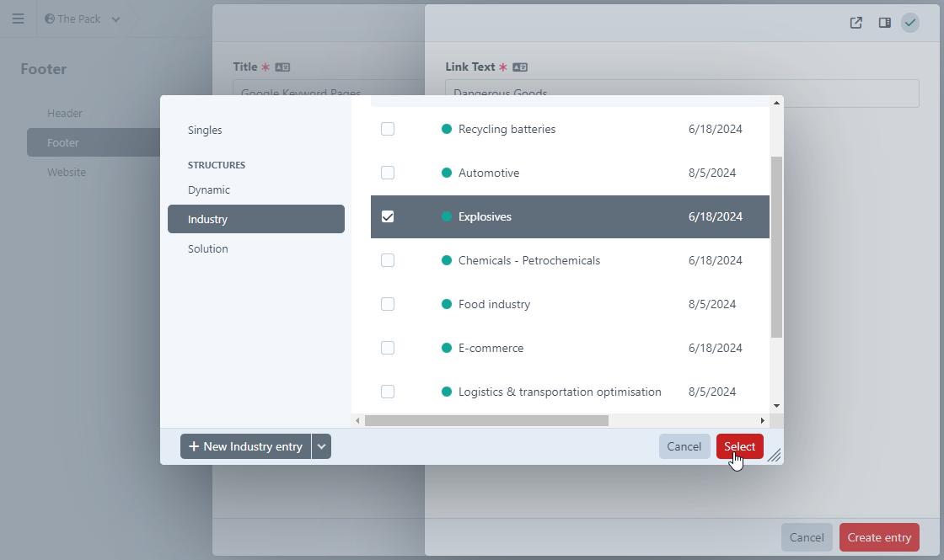Click the resize handle of the modal
The height and width of the screenshot is (560, 944).
click(774, 455)
